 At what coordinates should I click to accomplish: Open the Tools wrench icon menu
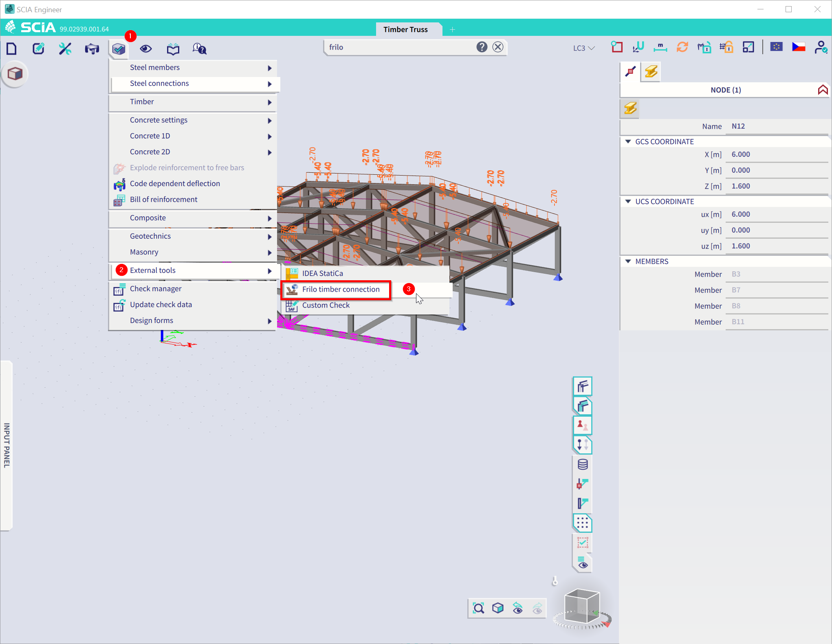coord(65,49)
